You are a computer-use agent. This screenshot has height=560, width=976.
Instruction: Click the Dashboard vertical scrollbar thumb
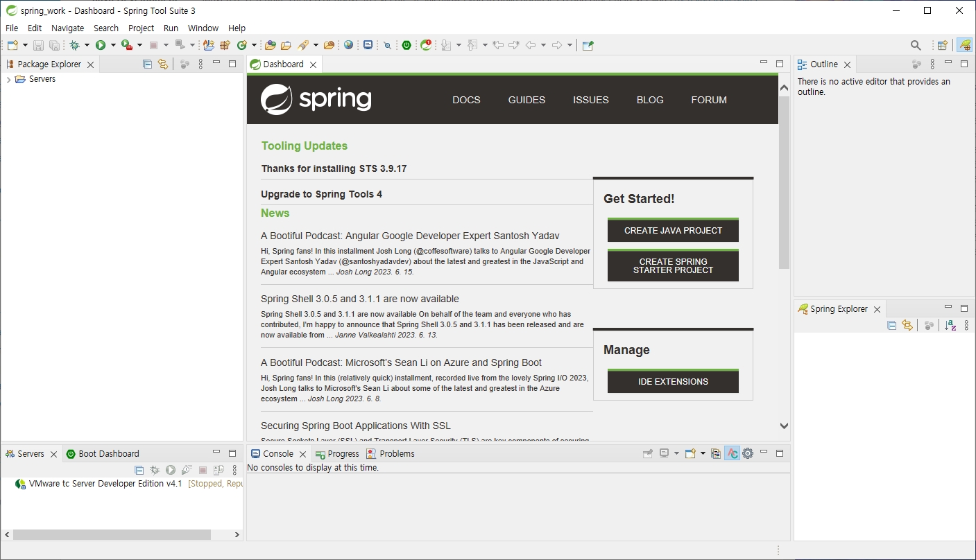(784, 182)
